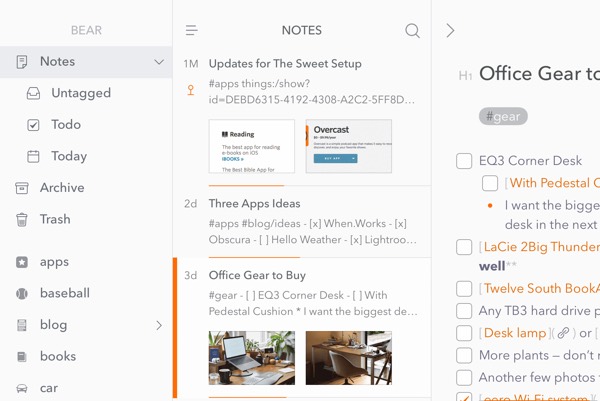The height and width of the screenshot is (401, 600).
Task: Check the Another few photos checkbox
Action: (x=464, y=378)
